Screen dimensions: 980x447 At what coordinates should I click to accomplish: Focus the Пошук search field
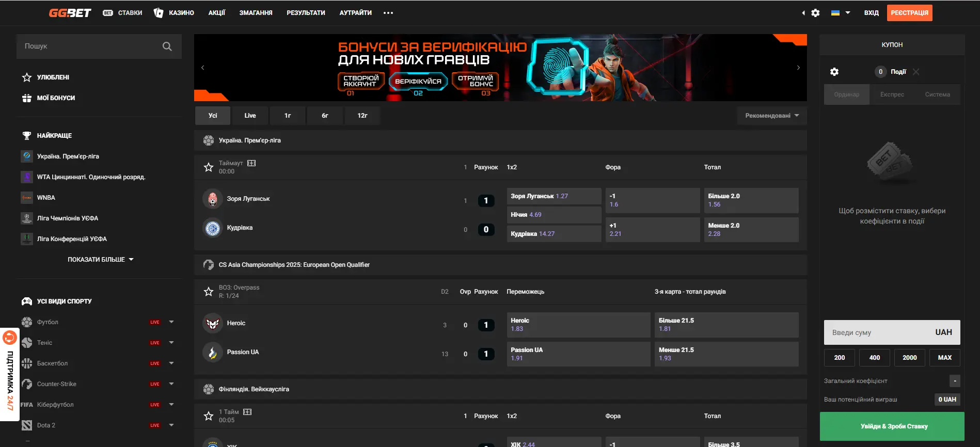coord(99,46)
